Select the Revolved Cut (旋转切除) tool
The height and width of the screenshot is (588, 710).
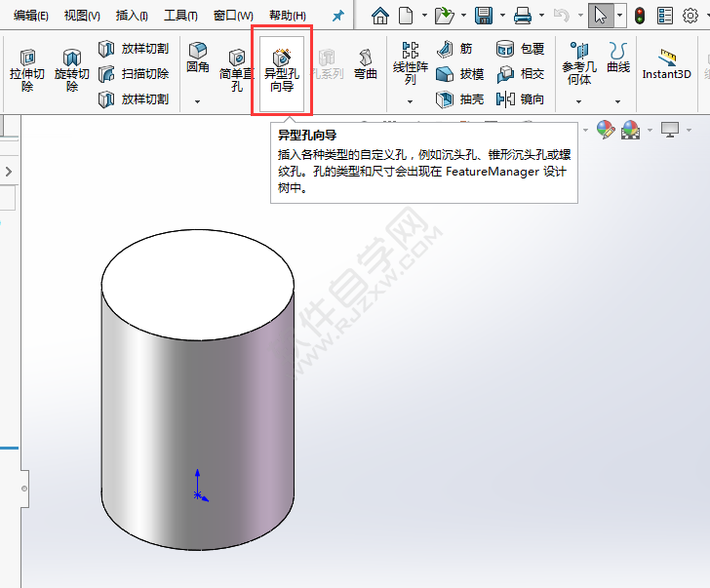pyautogui.click(x=71, y=70)
